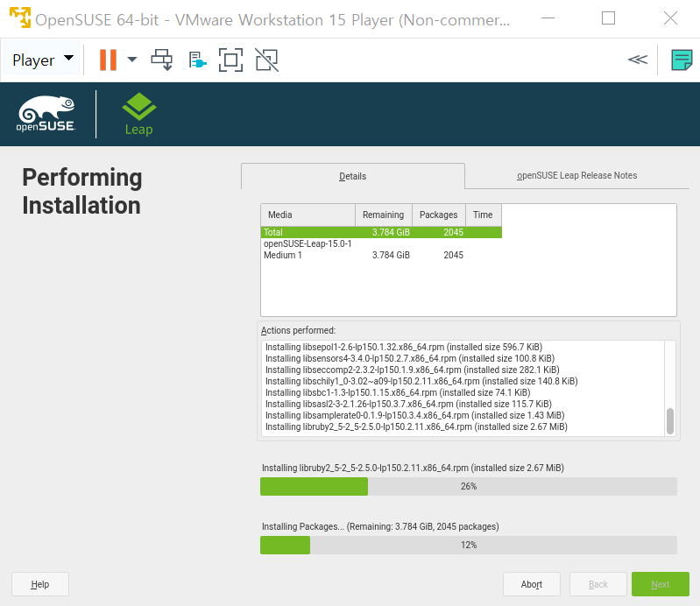700x606 pixels.
Task: Switch to the Details tab
Action: tap(353, 176)
